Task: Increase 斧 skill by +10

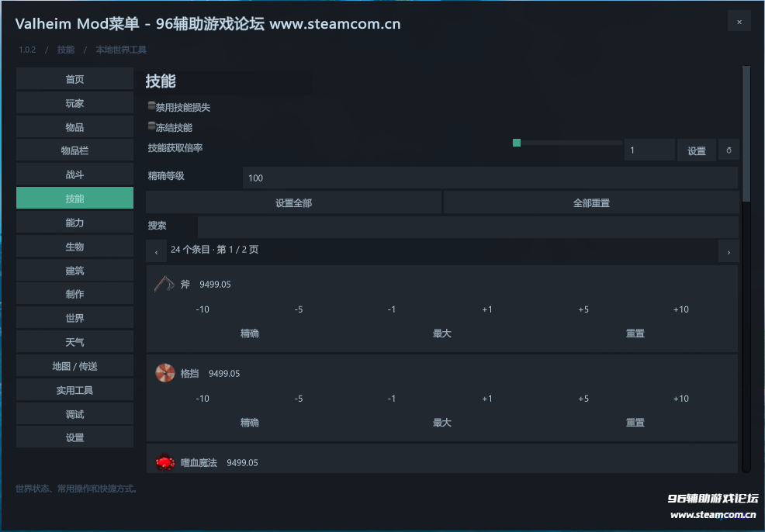Action: (x=681, y=309)
